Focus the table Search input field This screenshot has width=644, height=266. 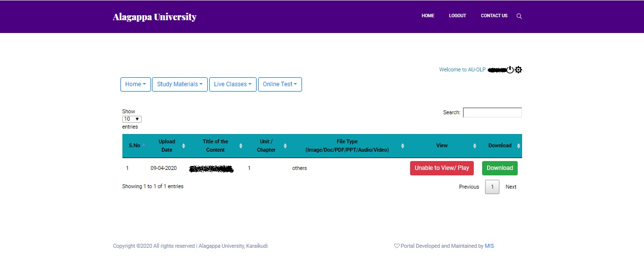tap(492, 112)
